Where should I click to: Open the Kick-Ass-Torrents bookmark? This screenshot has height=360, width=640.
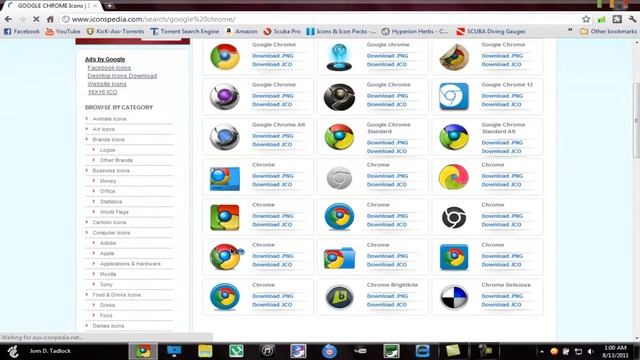tap(115, 31)
